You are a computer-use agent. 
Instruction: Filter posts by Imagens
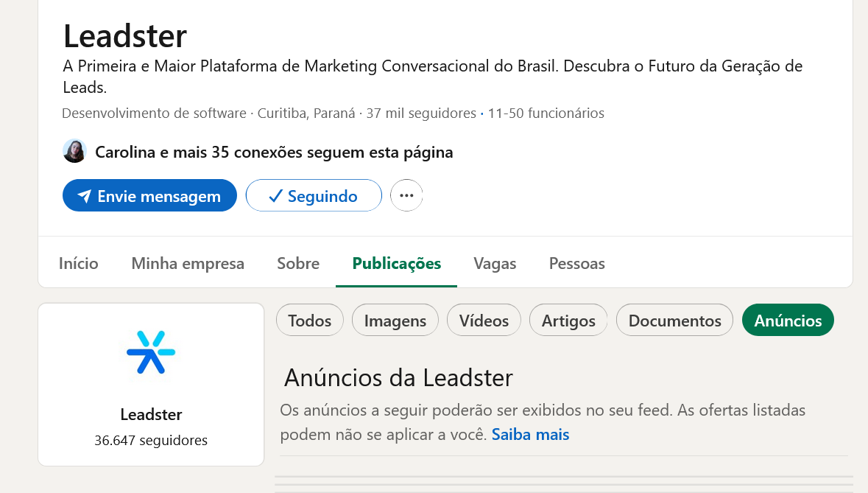pyautogui.click(x=395, y=320)
